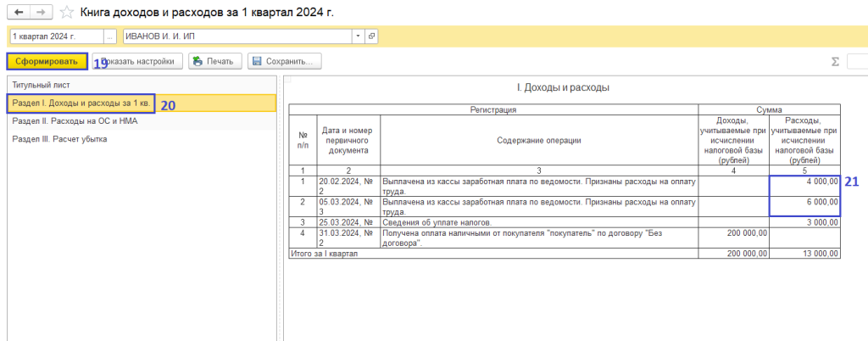The image size is (868, 341).
Task: Click date cell '25.03.2024, №'
Action: 348,222
